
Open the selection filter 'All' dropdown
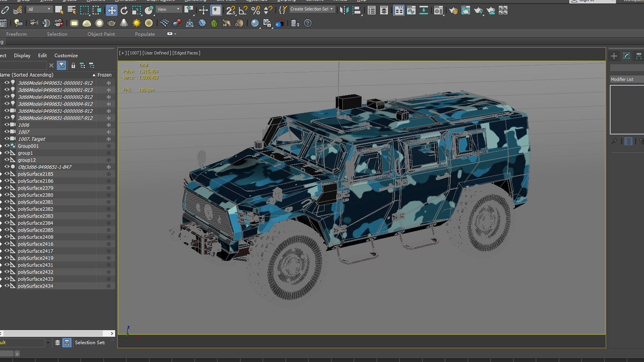tap(40, 9)
